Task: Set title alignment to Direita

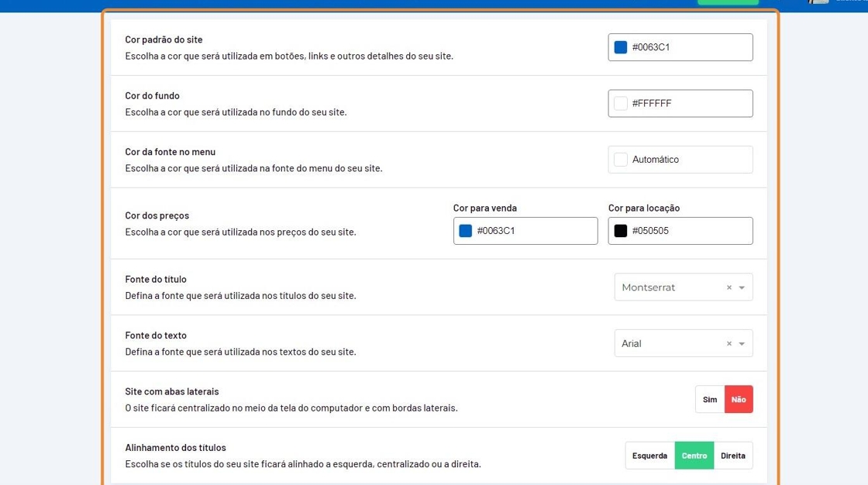Action: 732,456
